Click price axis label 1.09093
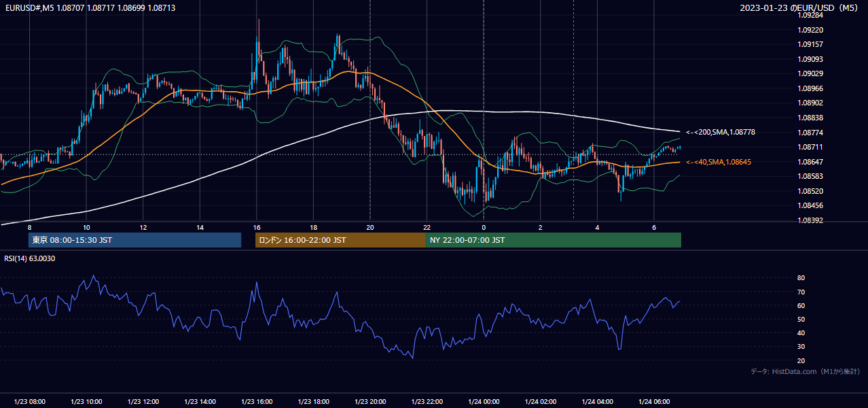Screen dimensions: 868x408 coord(810,59)
